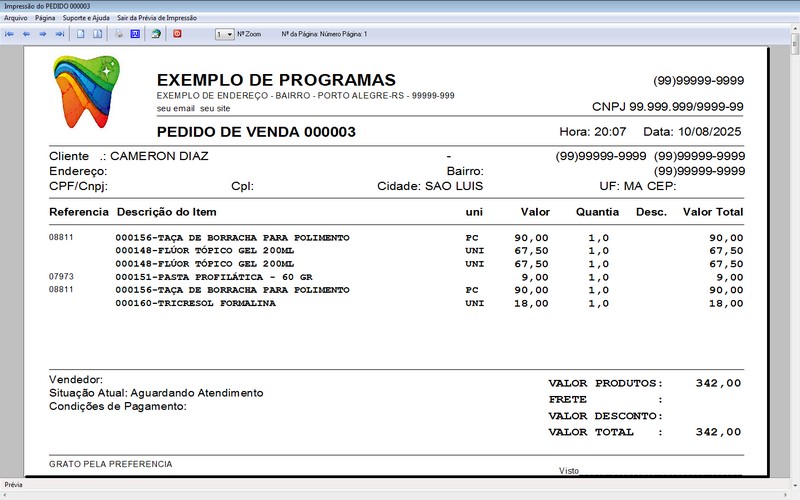Go to the first page of preview

point(10,34)
